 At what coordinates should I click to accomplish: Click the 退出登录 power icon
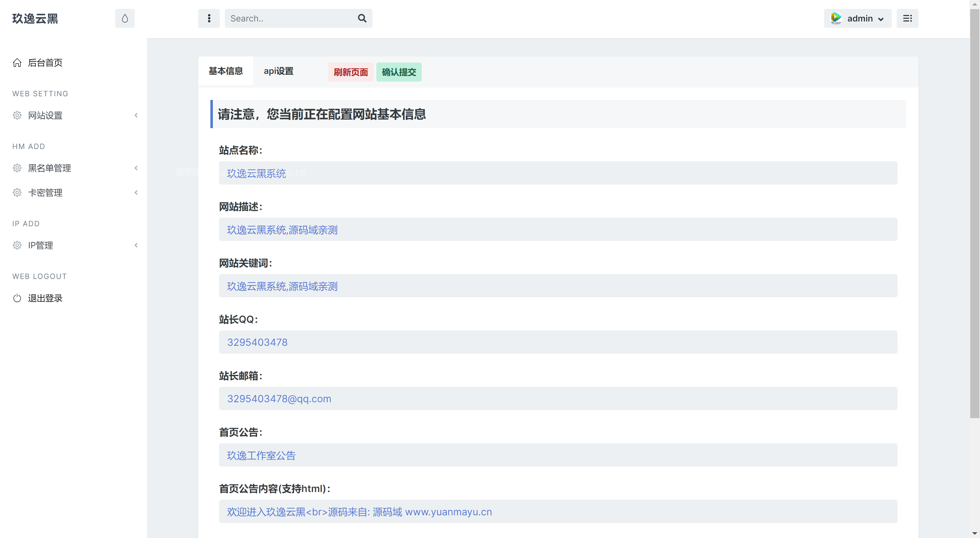(x=17, y=298)
